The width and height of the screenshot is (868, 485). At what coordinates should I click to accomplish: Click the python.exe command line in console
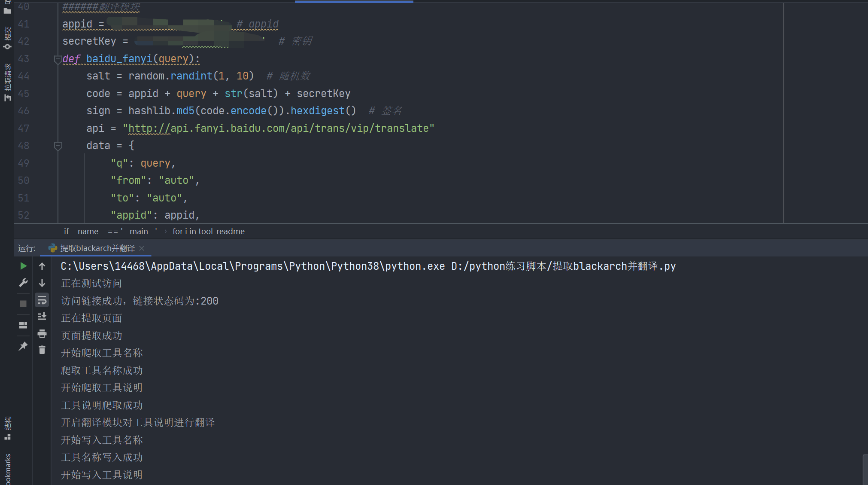(x=368, y=266)
